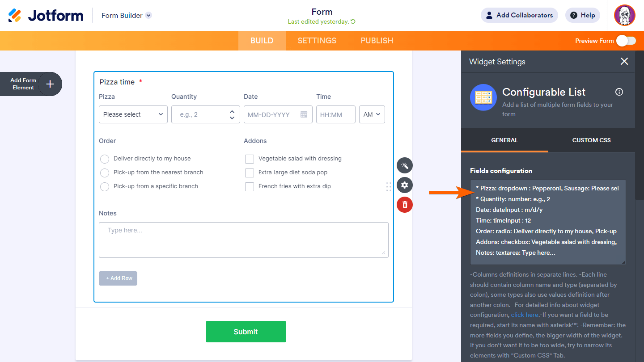
Task: Delete the widget with the trash icon
Action: 405,205
